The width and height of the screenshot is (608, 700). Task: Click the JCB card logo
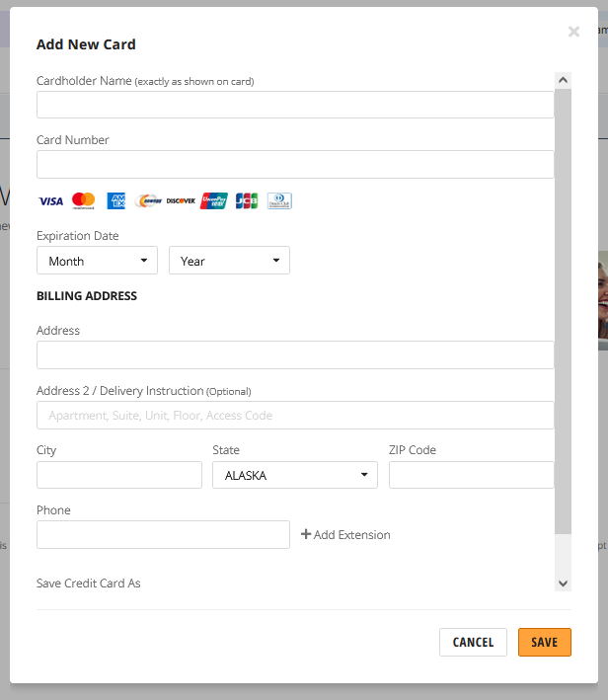pos(247,200)
